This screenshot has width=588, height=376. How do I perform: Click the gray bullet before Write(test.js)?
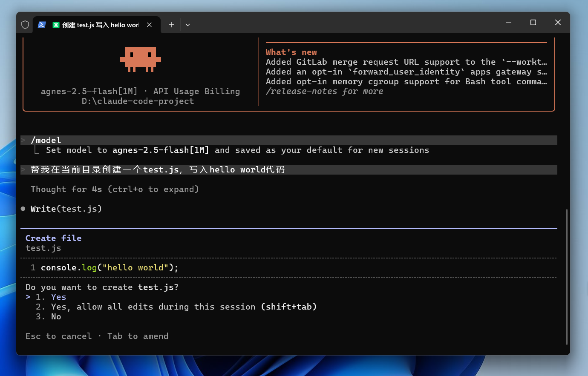(23, 209)
